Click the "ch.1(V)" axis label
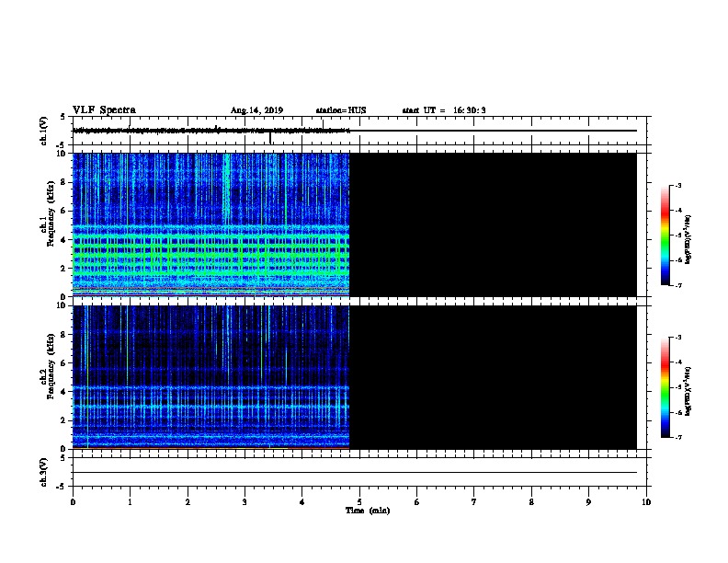 click(43, 131)
